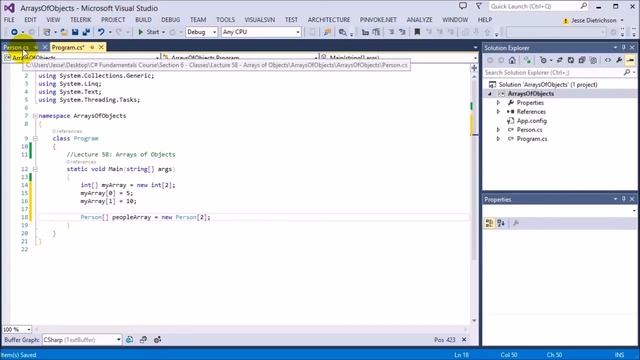Start debugging with the Start button

click(x=149, y=32)
